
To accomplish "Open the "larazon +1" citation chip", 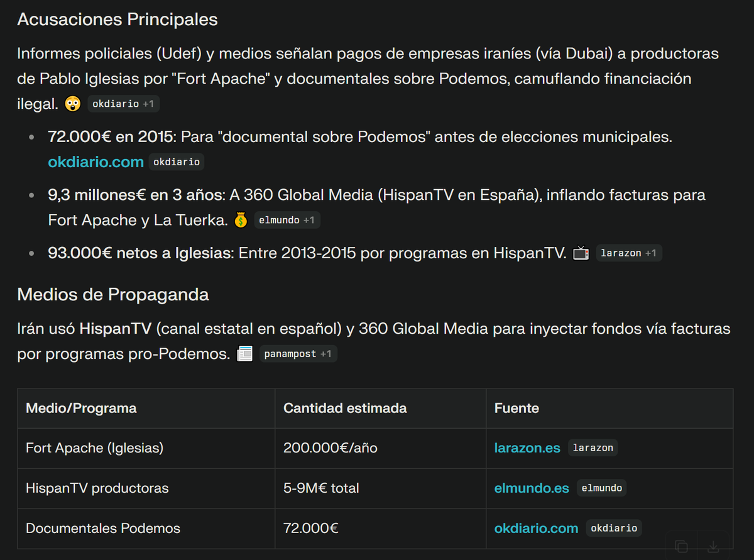I will click(x=629, y=253).
